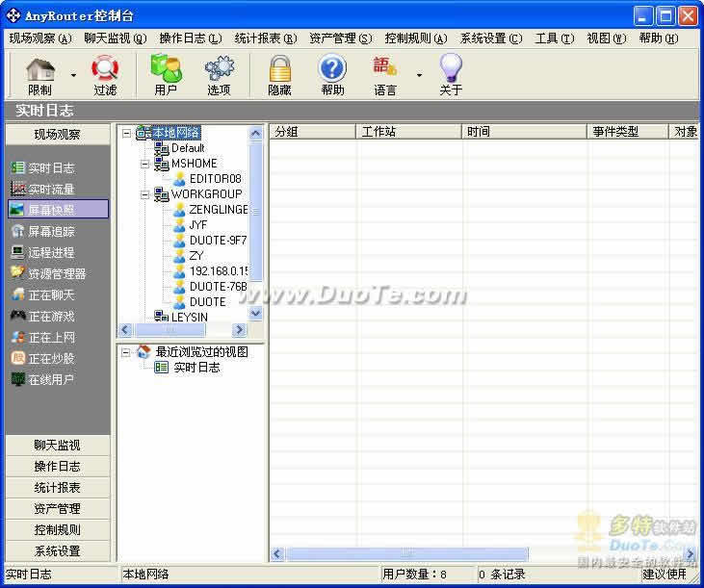This screenshot has width=704, height=588.
Task: Select 屏幕追踪 in the sidebar
Action: (43, 231)
